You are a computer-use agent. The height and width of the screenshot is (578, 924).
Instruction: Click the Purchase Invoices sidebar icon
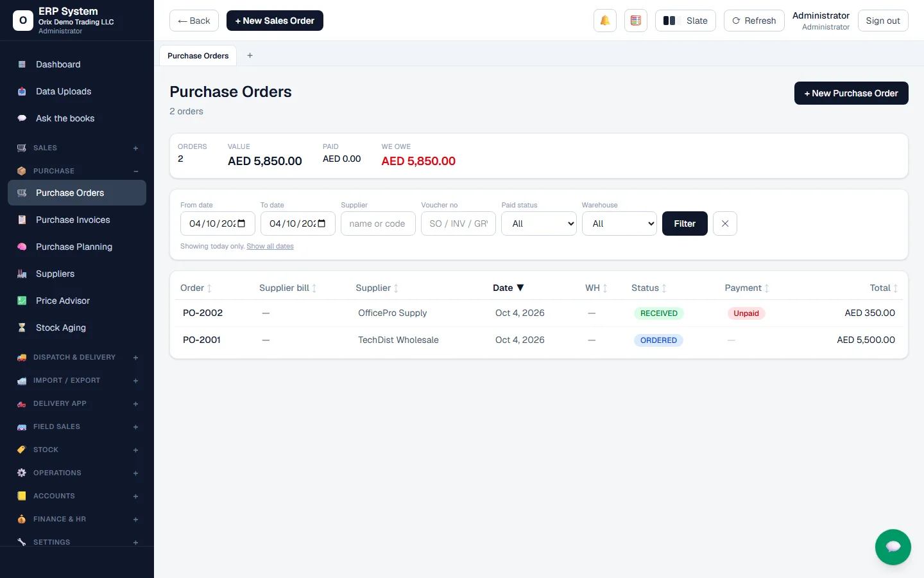[x=22, y=220]
